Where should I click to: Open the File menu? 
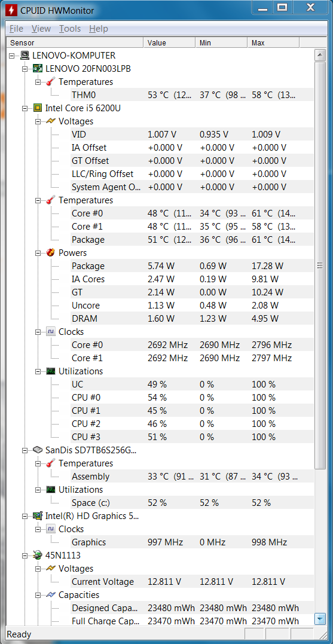pos(16,29)
